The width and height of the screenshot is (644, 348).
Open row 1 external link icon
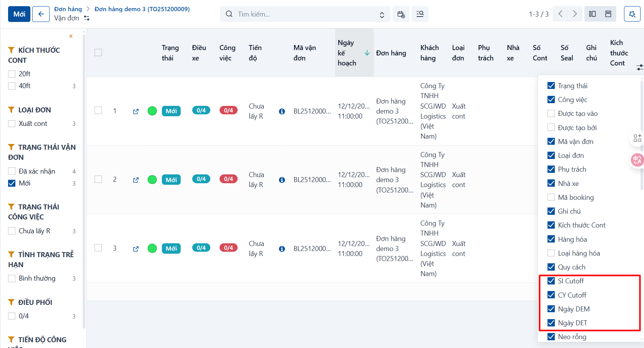[136, 111]
